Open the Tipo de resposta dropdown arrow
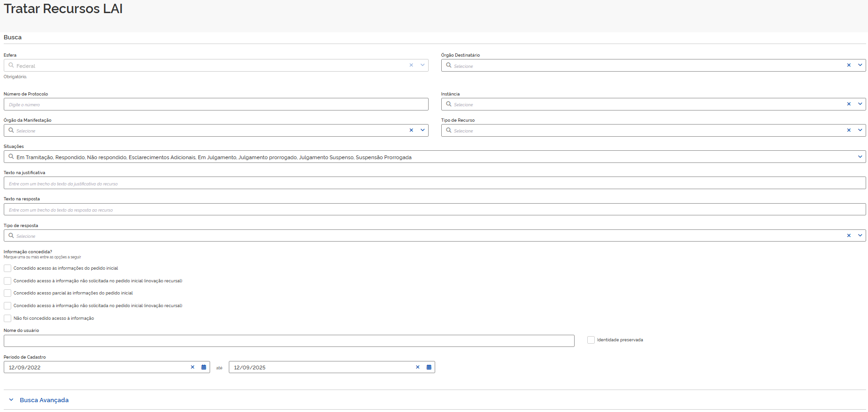The image size is (868, 412). coord(860,236)
